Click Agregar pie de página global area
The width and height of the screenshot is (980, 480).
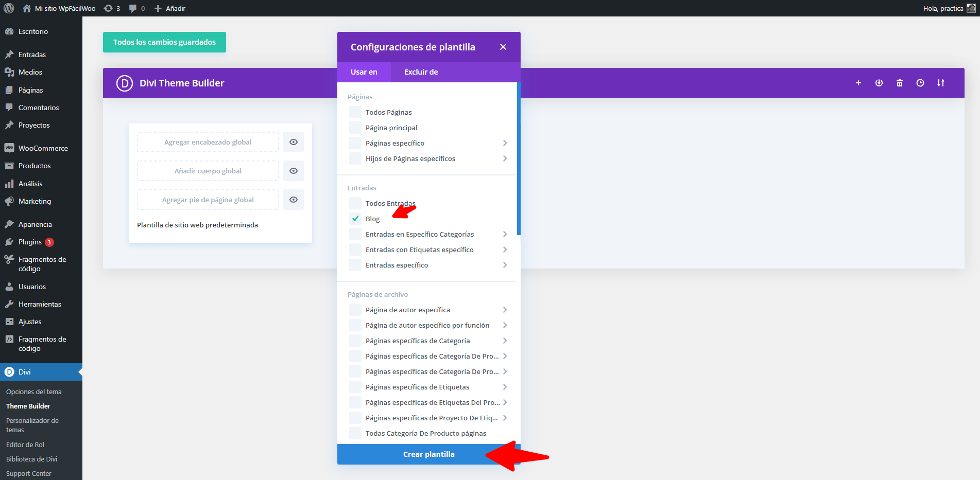coord(208,200)
